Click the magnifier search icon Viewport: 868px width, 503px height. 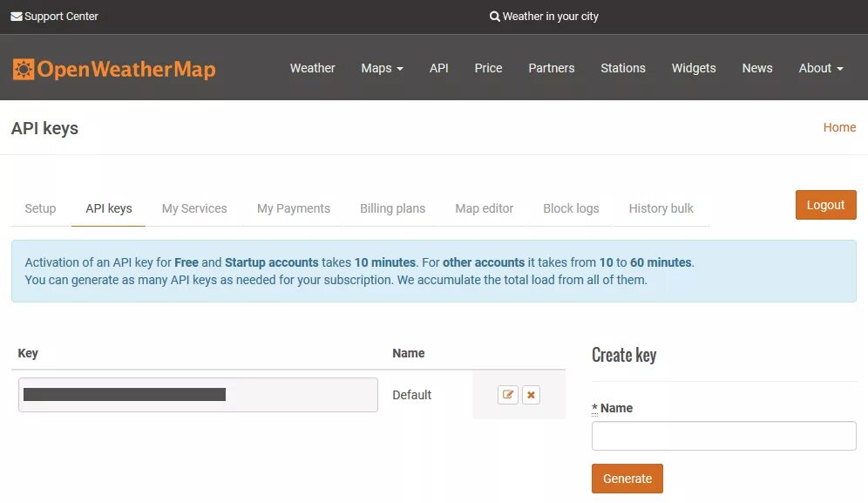pos(494,17)
